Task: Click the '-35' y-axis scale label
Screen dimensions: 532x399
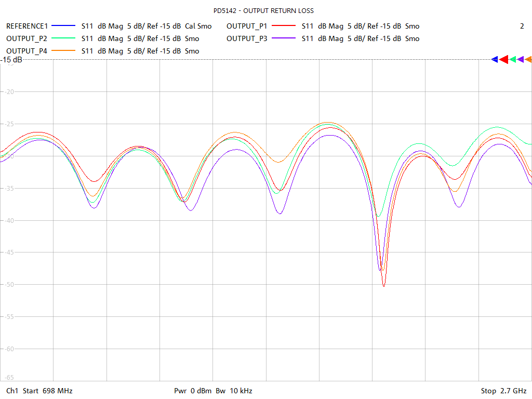Action: 9,188
